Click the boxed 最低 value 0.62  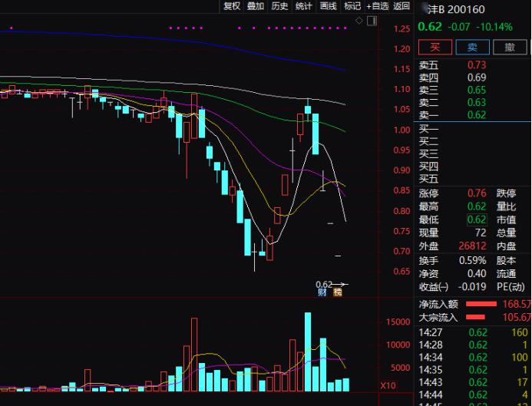point(477,220)
